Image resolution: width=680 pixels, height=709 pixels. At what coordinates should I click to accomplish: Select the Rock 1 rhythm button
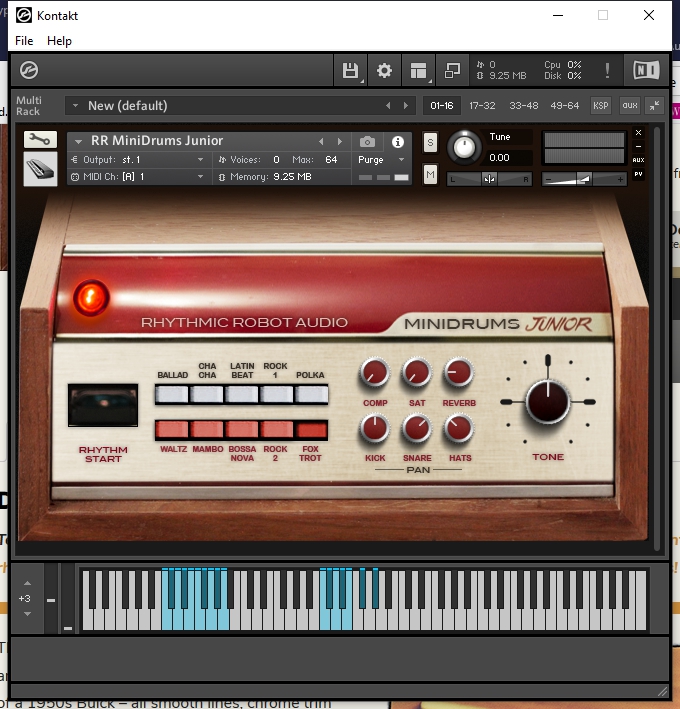tap(276, 394)
